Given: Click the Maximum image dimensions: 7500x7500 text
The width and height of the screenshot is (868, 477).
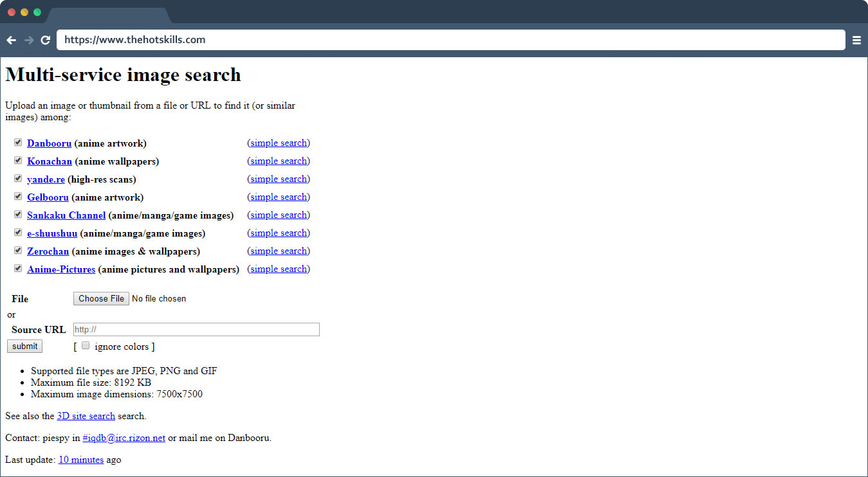Looking at the screenshot, I should tap(116, 394).
